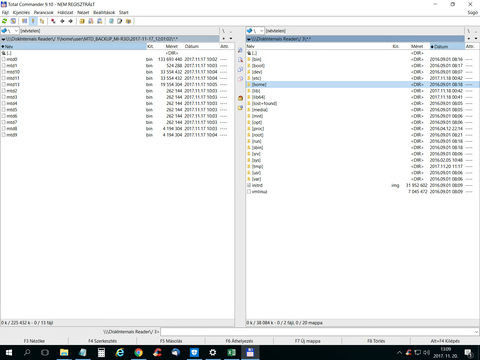Open the right panel drive dropdown

coord(255,31)
